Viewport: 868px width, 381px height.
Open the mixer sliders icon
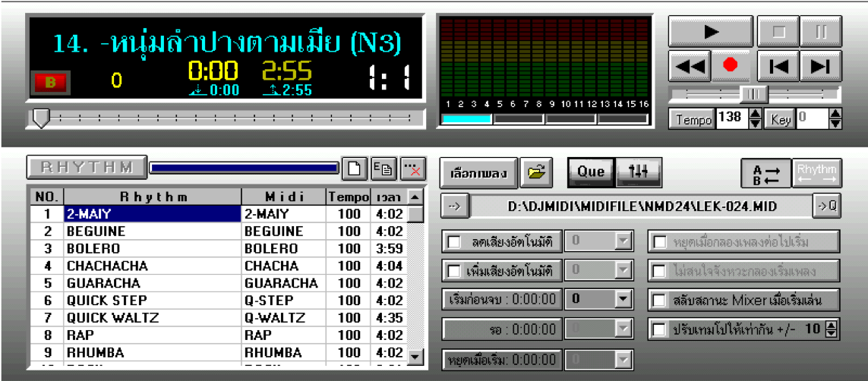pyautogui.click(x=638, y=172)
